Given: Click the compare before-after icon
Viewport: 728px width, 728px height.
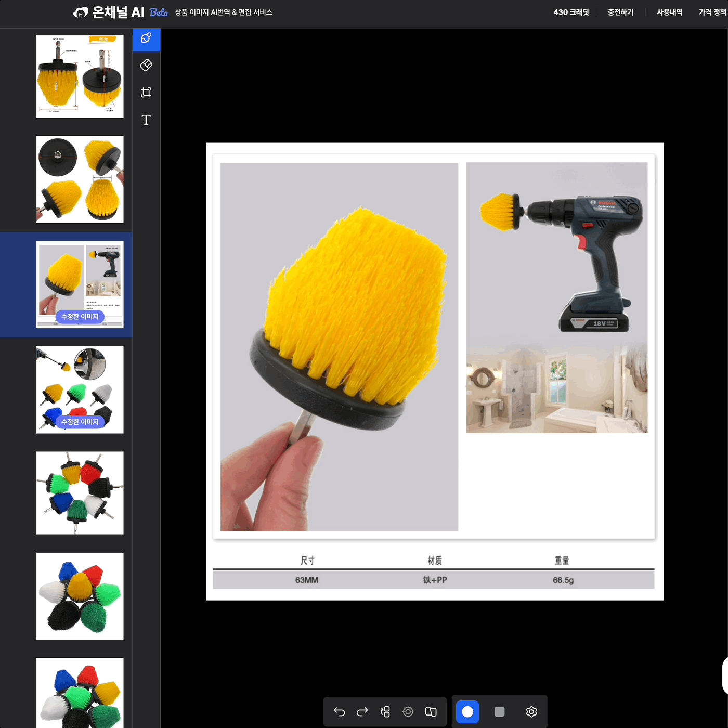Looking at the screenshot, I should [x=431, y=711].
